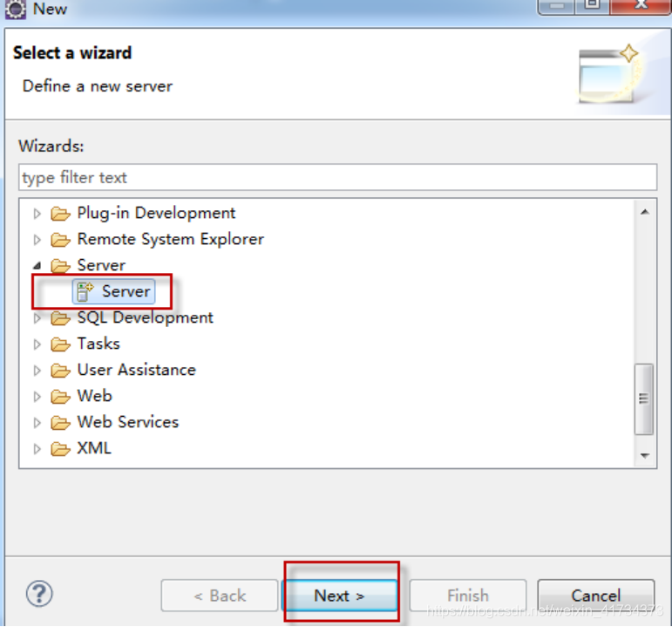Select the 'Remote System Explorer' label
This screenshot has height=627, width=672.
[x=171, y=239]
